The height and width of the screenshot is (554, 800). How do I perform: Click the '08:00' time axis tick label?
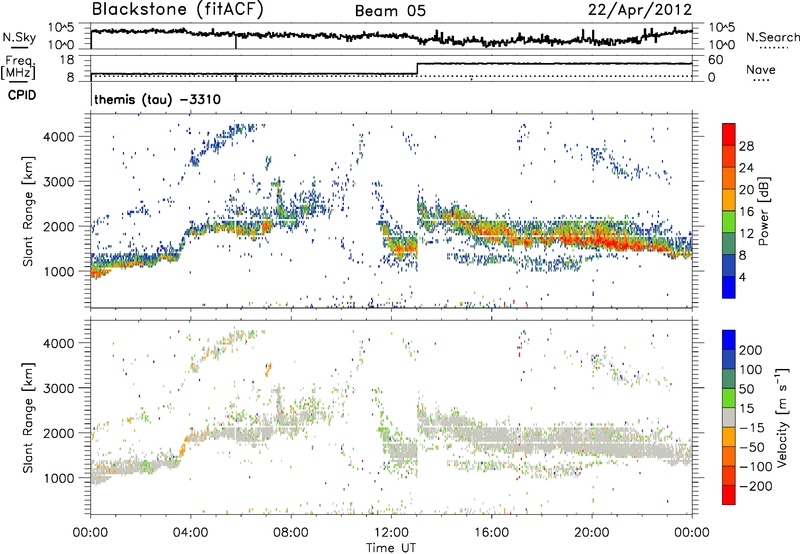(291, 533)
